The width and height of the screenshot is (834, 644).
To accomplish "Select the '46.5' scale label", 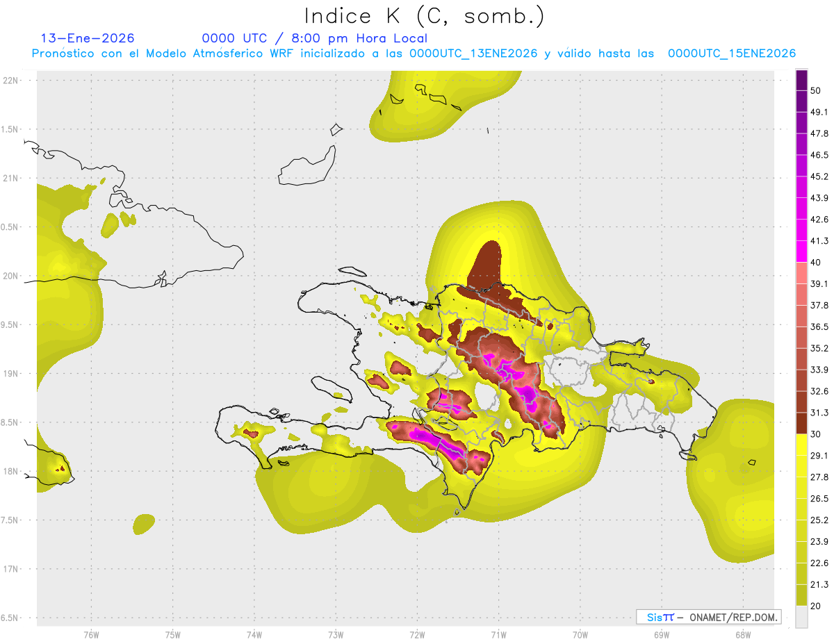I will coord(819,155).
